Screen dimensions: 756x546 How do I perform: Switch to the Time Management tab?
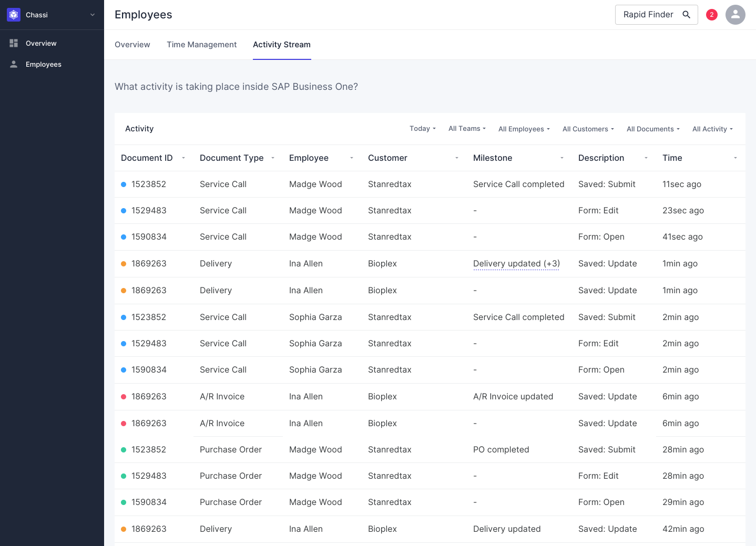click(x=202, y=45)
